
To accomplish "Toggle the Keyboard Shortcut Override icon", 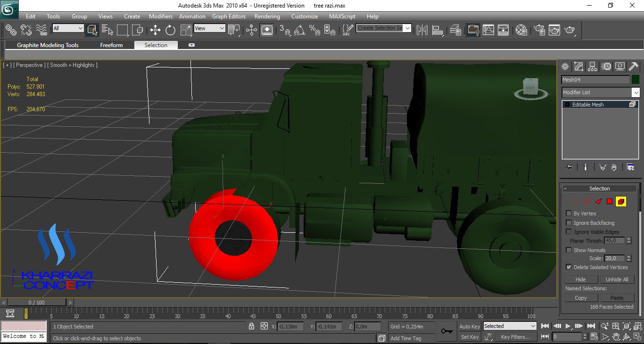I will coord(267,30).
